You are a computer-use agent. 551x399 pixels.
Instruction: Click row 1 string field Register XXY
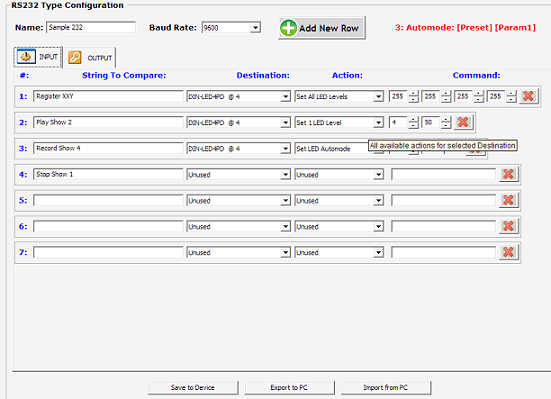[108, 96]
